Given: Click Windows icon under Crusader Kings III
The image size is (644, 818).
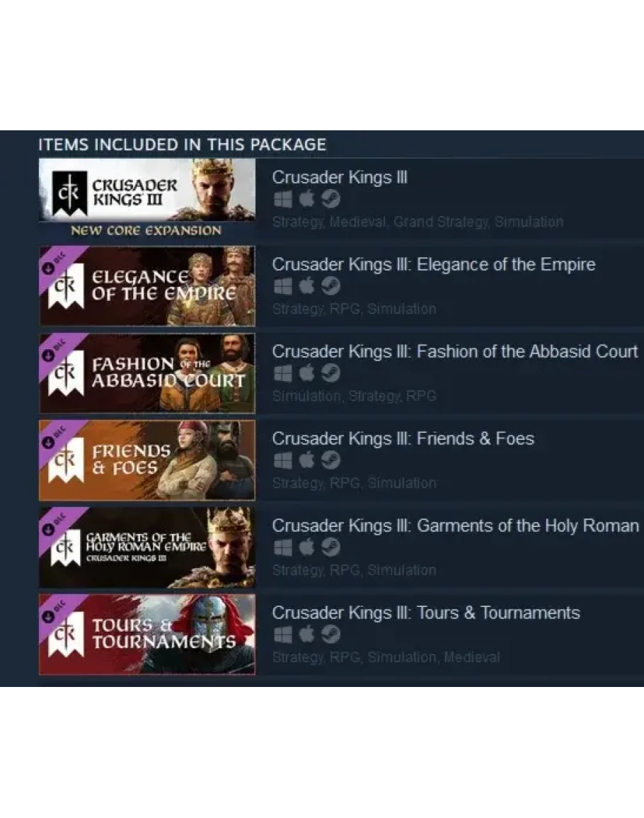Looking at the screenshot, I should (x=282, y=199).
